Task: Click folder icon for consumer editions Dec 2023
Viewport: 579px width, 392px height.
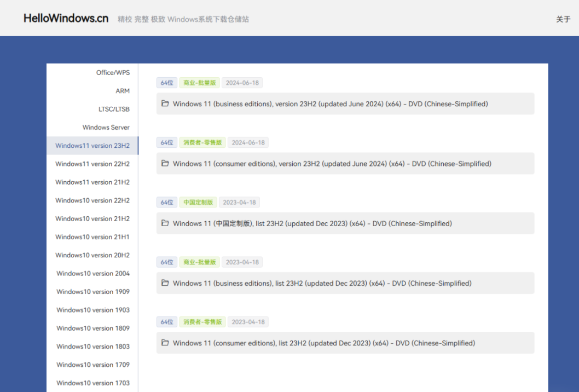Action: tap(165, 343)
